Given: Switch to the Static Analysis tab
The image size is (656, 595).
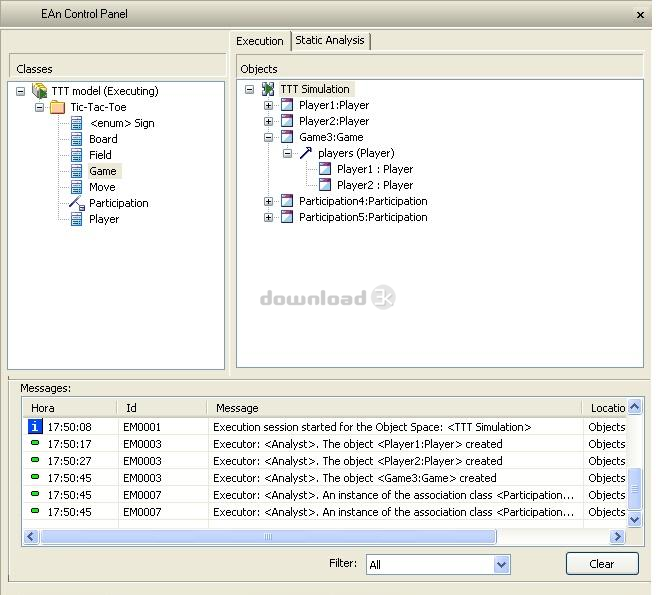Looking at the screenshot, I should 329,40.
